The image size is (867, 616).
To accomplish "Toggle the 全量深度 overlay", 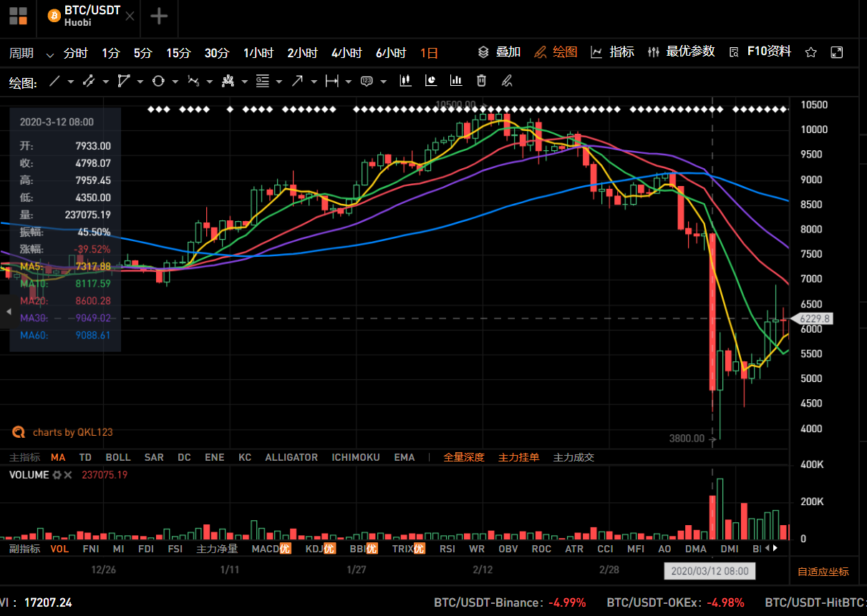I will coord(464,457).
